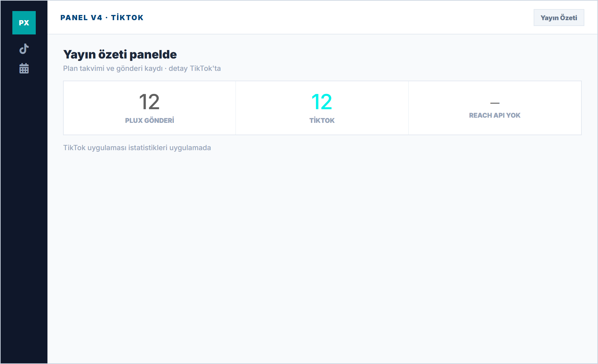Screen dimensions: 598x364
Task: Click the PANEL V4 · TİKTOK header title
Action: coord(102,18)
